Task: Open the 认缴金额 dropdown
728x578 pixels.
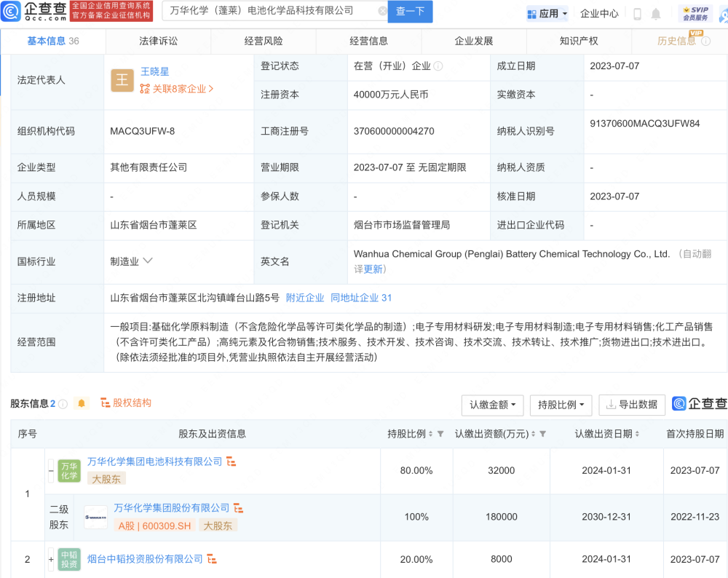Action: tap(493, 405)
